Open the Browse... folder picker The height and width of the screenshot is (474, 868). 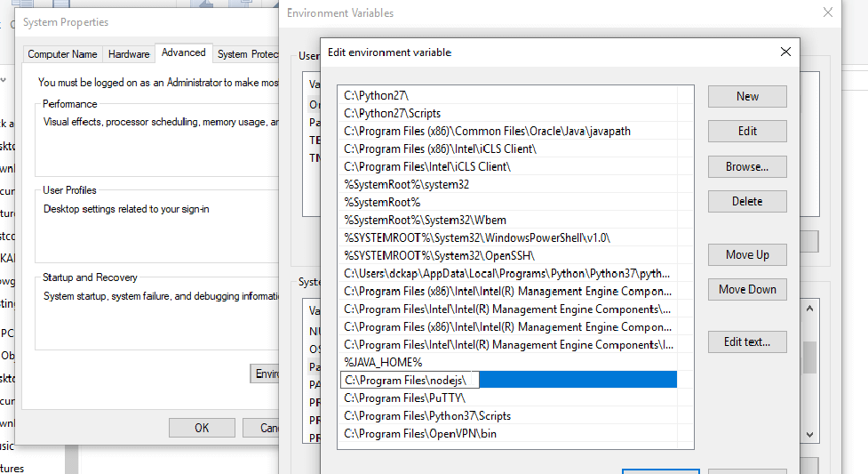747,167
